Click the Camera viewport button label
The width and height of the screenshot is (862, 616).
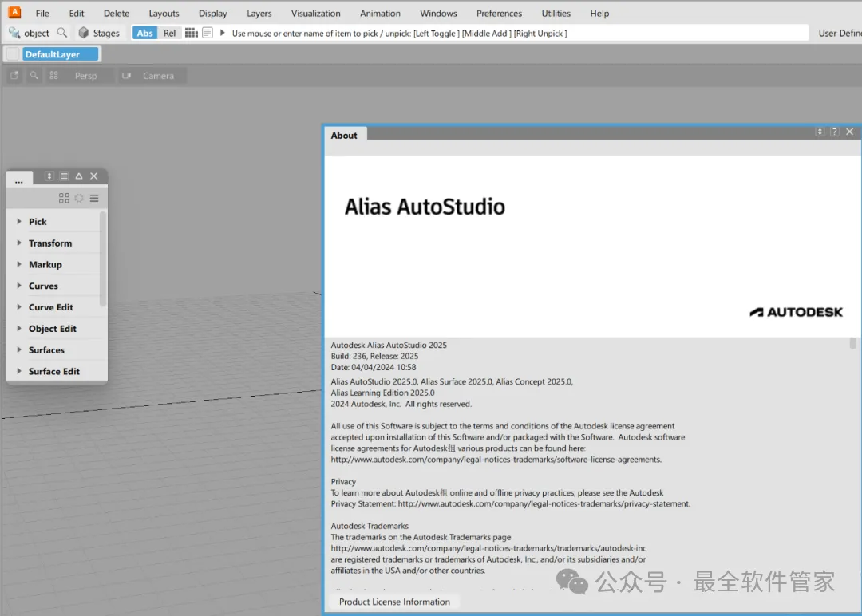pos(158,76)
